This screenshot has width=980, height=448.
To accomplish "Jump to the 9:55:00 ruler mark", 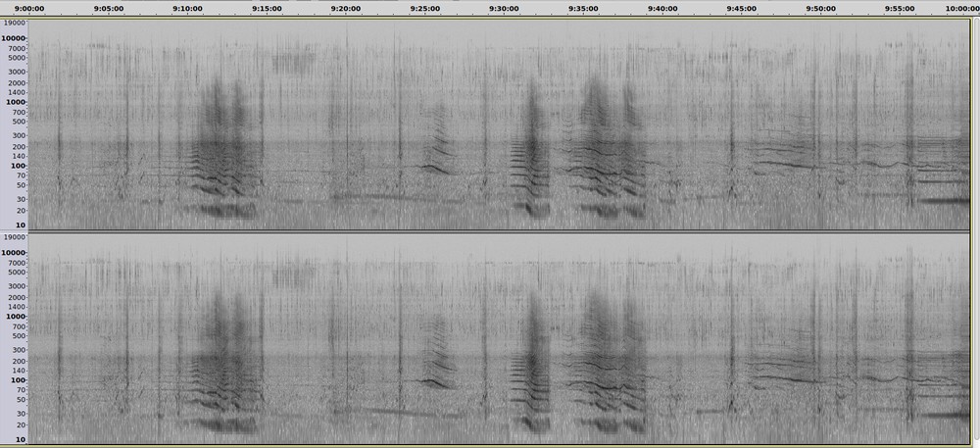I will pos(900,8).
